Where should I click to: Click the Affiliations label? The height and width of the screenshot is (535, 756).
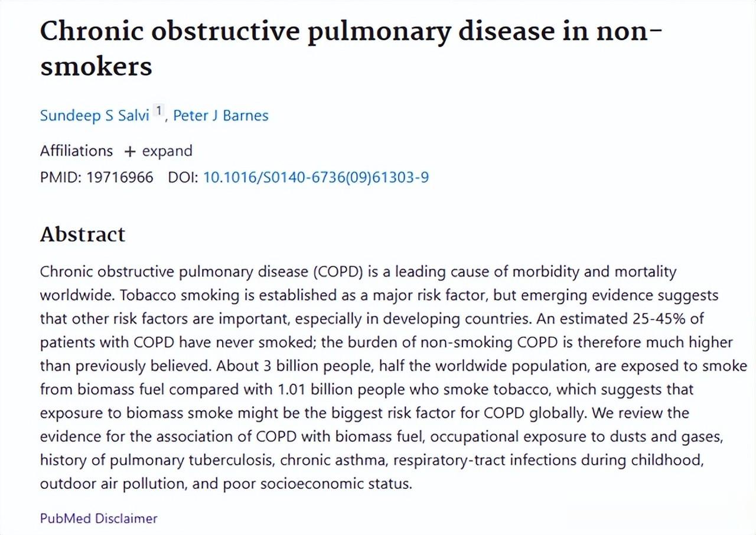tap(76, 151)
